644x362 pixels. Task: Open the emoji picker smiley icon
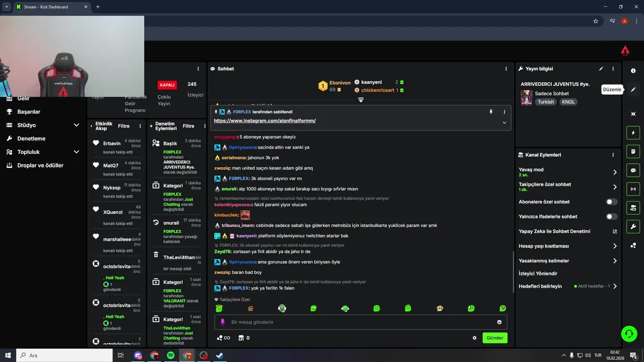pos(499,322)
